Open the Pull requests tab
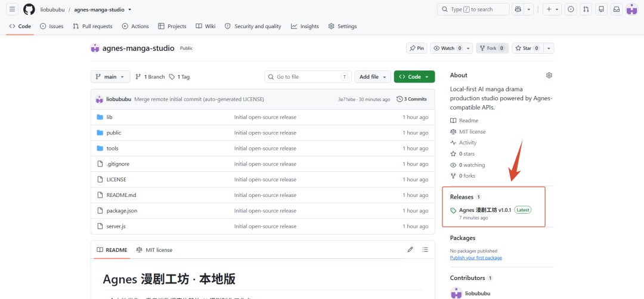The height and width of the screenshot is (299, 644). coord(92,26)
